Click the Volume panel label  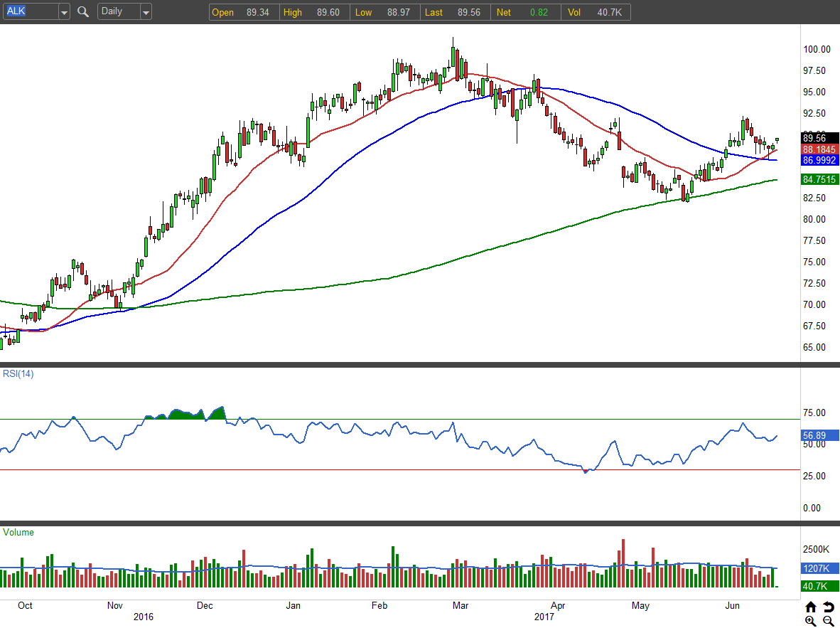pos(18,533)
